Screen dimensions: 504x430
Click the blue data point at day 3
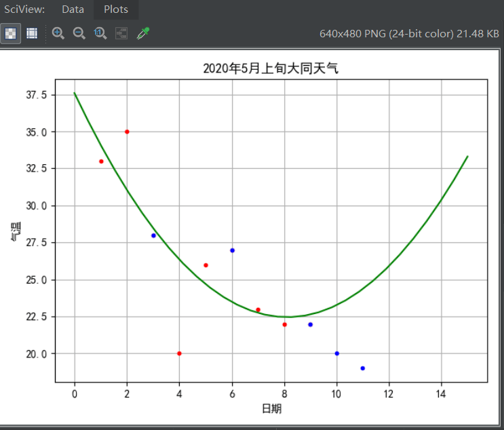click(154, 235)
